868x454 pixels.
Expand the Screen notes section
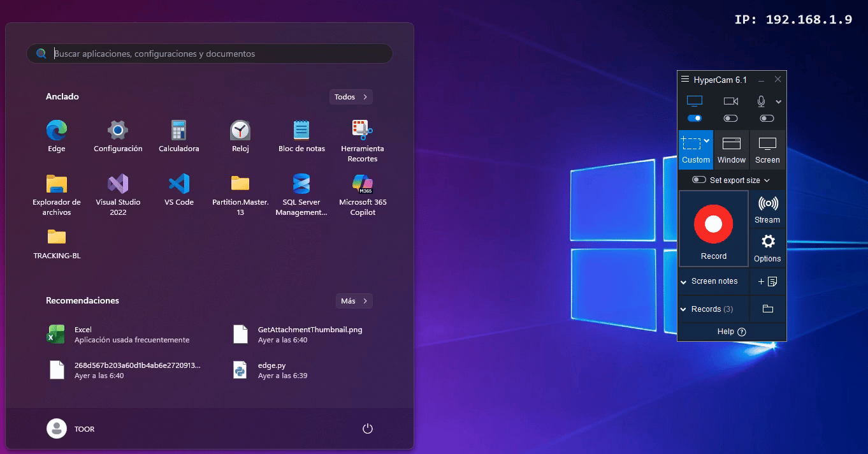click(x=684, y=281)
